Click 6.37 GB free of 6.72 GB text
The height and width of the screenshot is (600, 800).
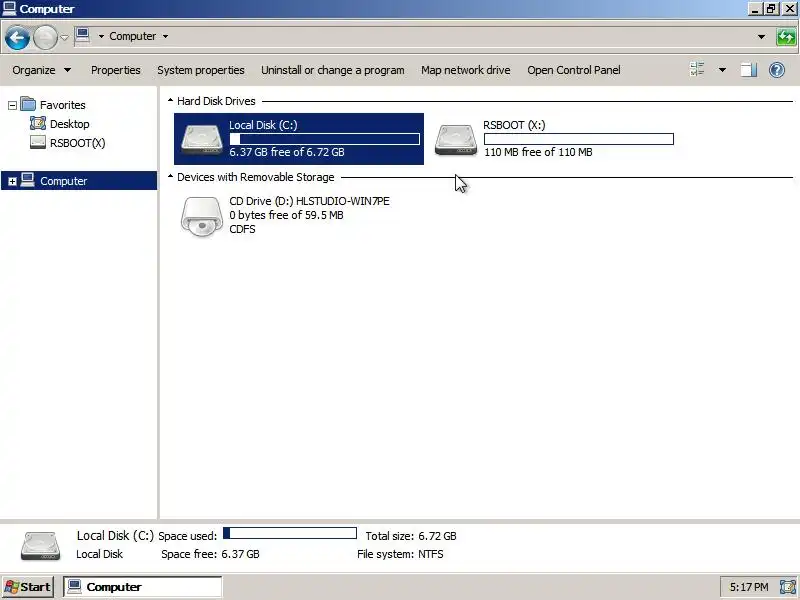pyautogui.click(x=287, y=152)
